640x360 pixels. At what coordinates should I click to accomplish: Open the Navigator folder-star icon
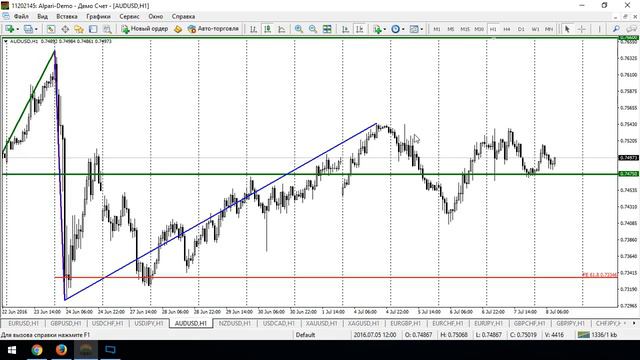coord(79,29)
